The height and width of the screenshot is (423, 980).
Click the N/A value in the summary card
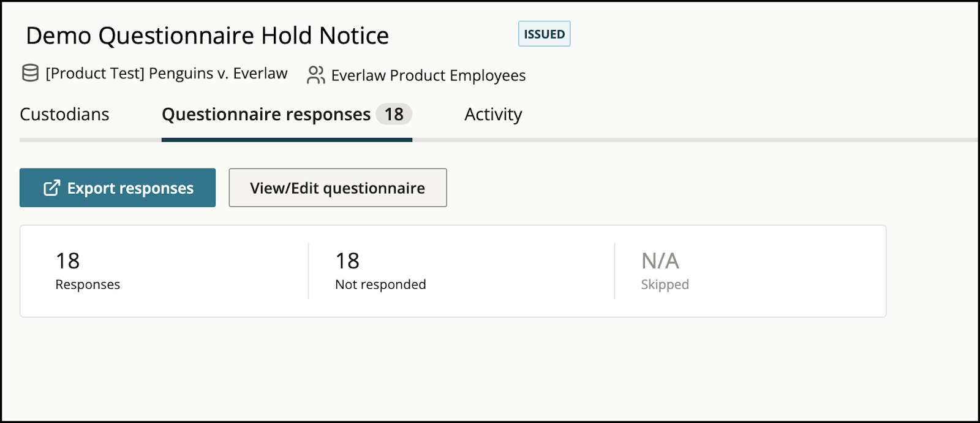pos(660,261)
